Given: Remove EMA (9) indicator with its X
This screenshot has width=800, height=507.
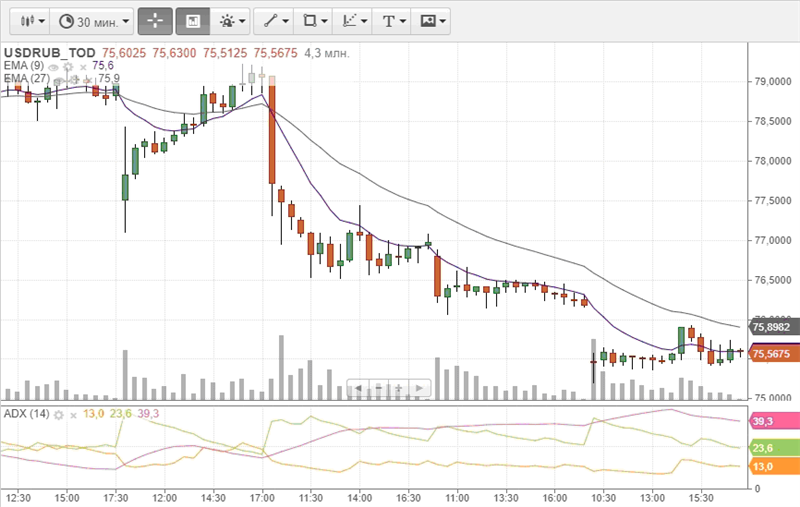Looking at the screenshot, I should tap(83, 67).
